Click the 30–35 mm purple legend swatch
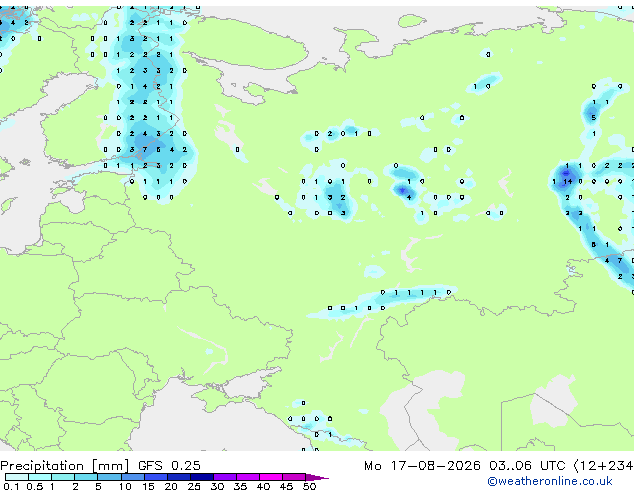 (x=225, y=477)
